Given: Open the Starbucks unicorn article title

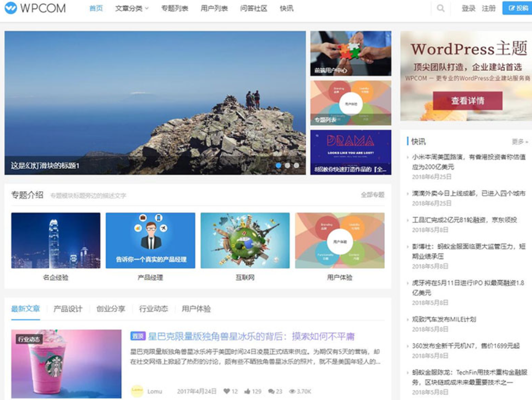Looking at the screenshot, I should pyautogui.click(x=251, y=336).
